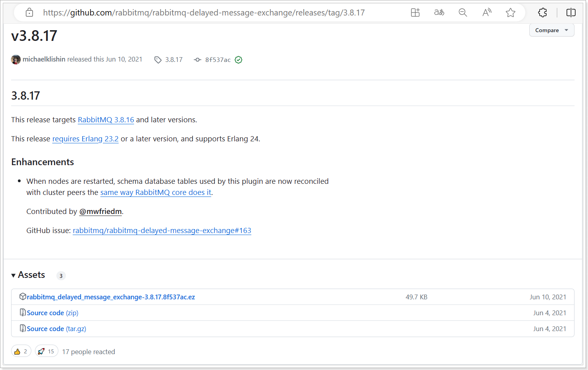Viewport: 588px width, 370px height.
Task: Click the Assets count badge 3
Action: tap(61, 276)
